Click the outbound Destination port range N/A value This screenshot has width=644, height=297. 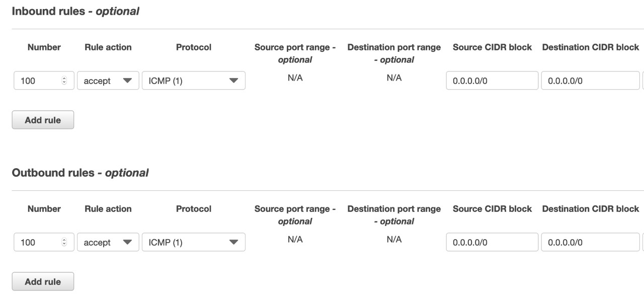pos(394,240)
